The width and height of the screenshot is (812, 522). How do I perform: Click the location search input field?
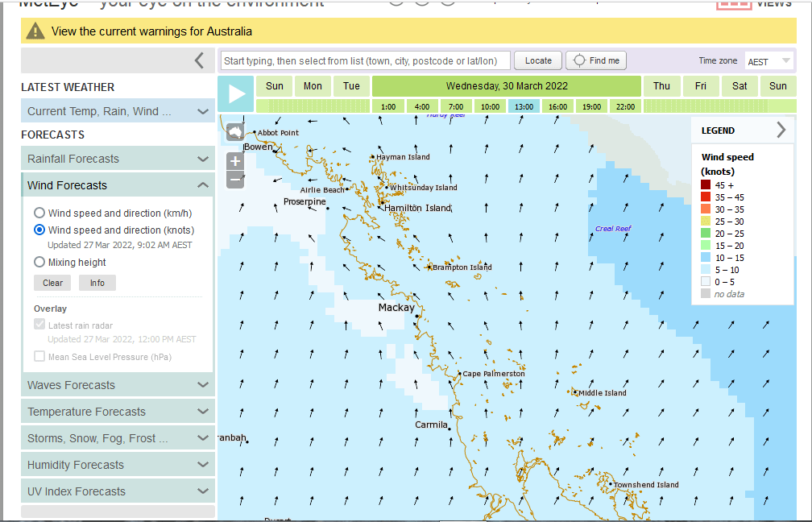coord(365,60)
